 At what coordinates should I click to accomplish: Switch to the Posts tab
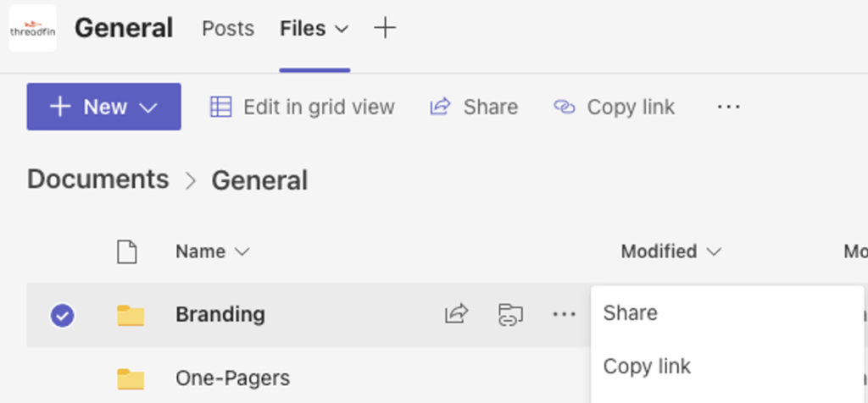[x=228, y=28]
